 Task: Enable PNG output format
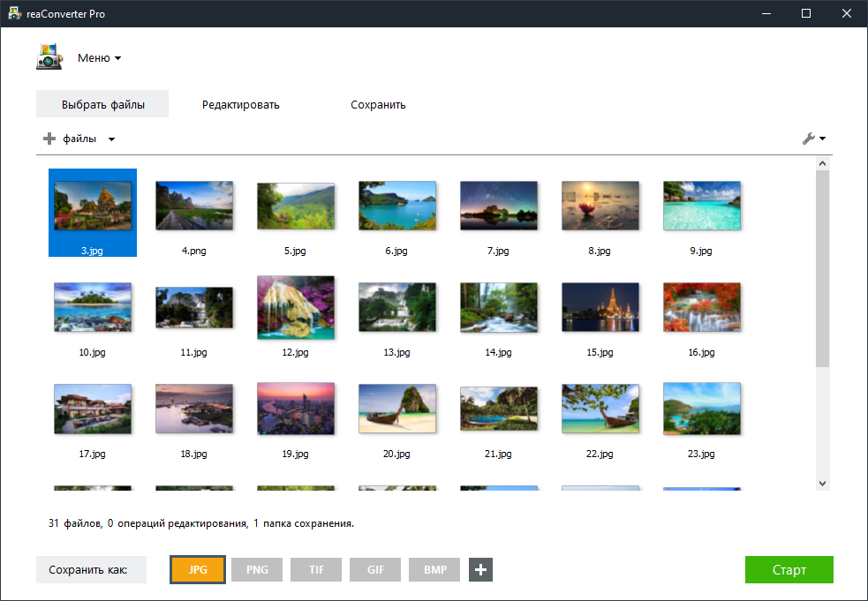257,570
